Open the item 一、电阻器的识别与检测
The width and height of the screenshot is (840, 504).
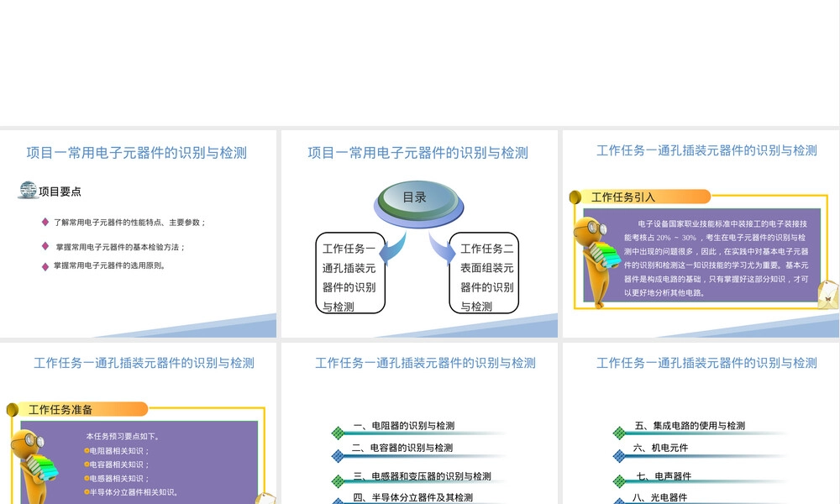[x=404, y=425]
